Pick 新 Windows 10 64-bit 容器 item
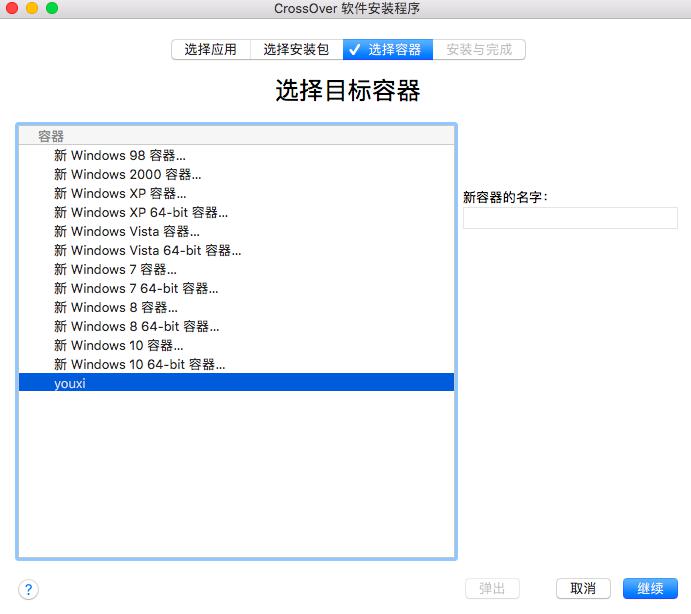The width and height of the screenshot is (691, 614). (x=236, y=364)
